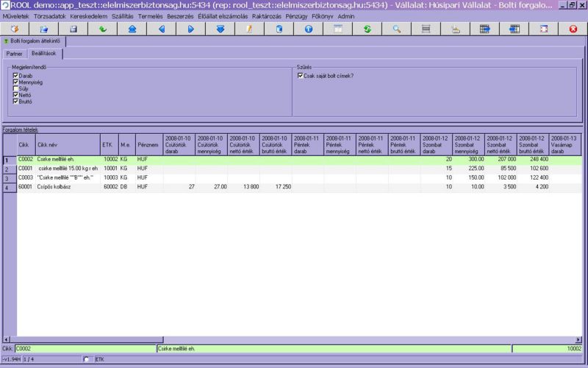Click the magnifying glass search icon
588x368 pixels.
coord(396,29)
